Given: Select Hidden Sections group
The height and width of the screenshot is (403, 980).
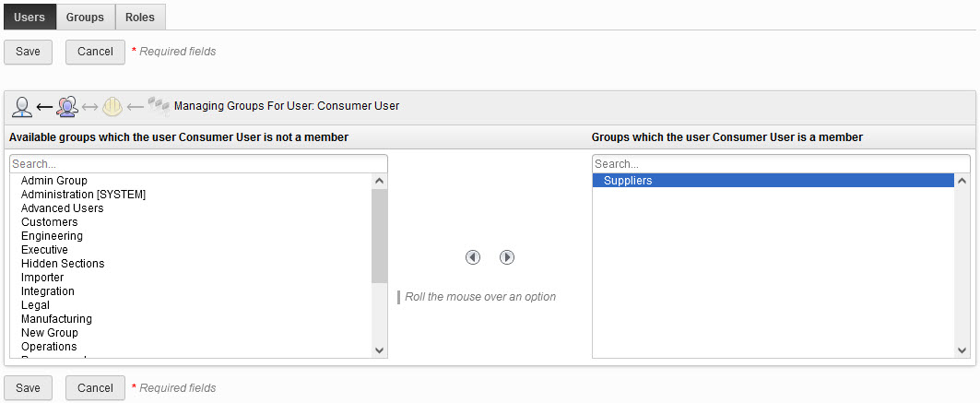Looking at the screenshot, I should [191, 263].
